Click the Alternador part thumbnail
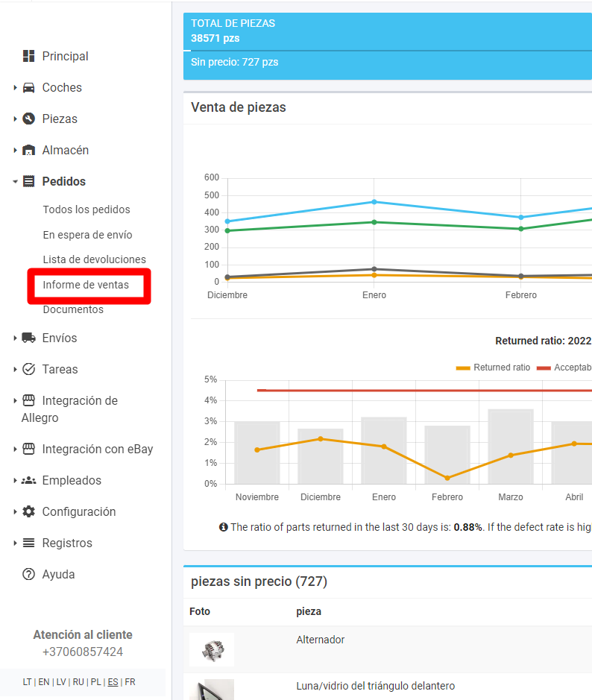 (212, 649)
